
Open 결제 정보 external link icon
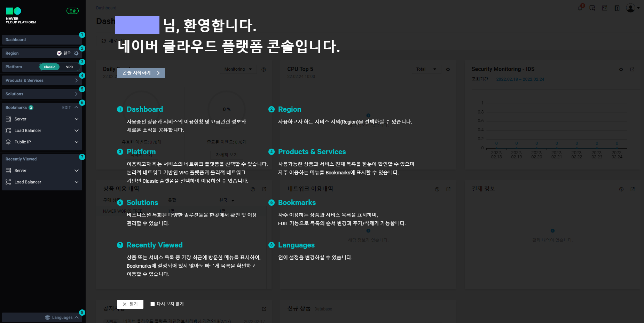633,189
